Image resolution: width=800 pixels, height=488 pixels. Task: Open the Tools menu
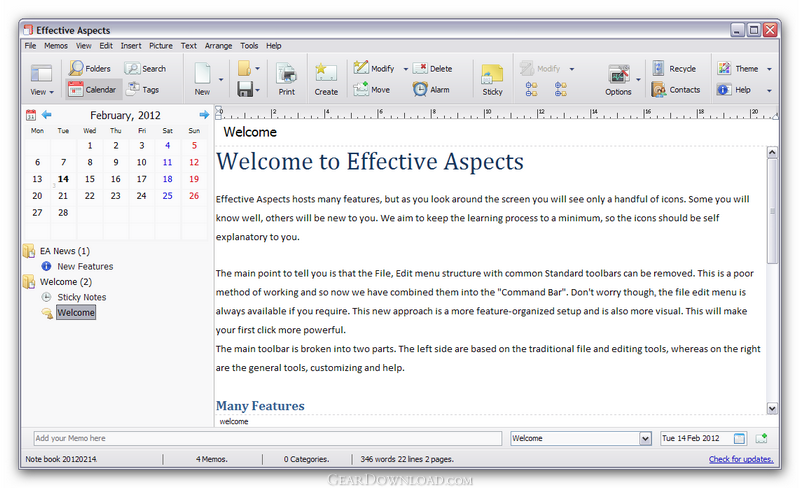pyautogui.click(x=249, y=45)
